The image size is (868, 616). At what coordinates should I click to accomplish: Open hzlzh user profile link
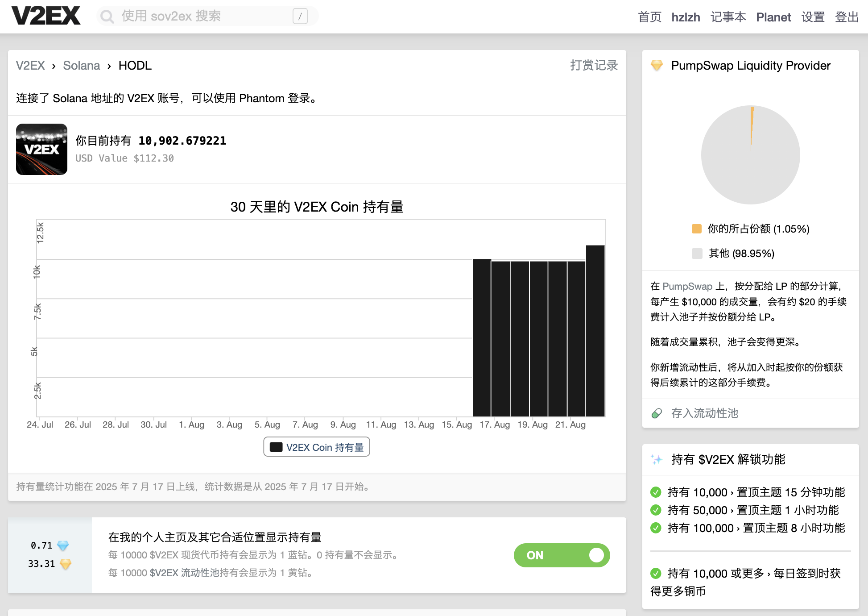[x=686, y=17]
